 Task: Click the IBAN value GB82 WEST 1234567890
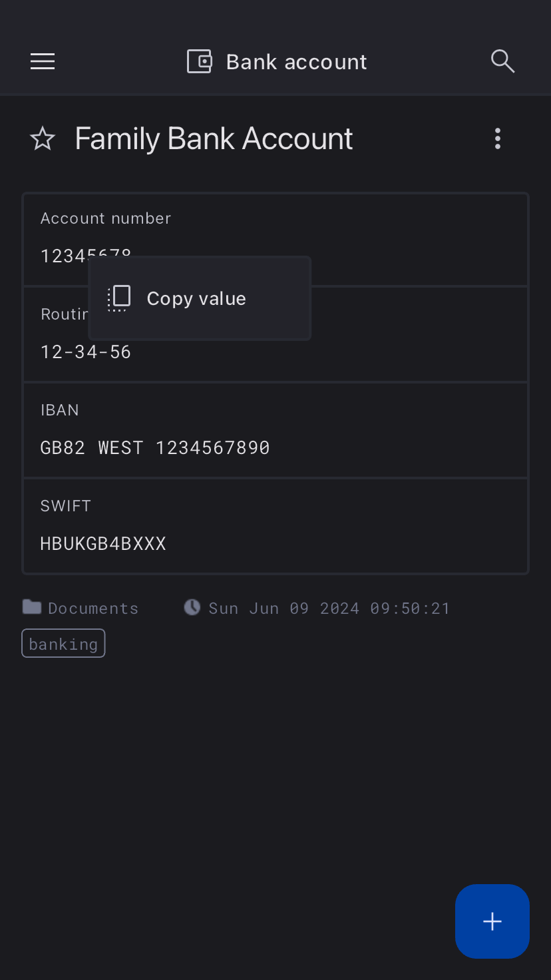[155, 447]
